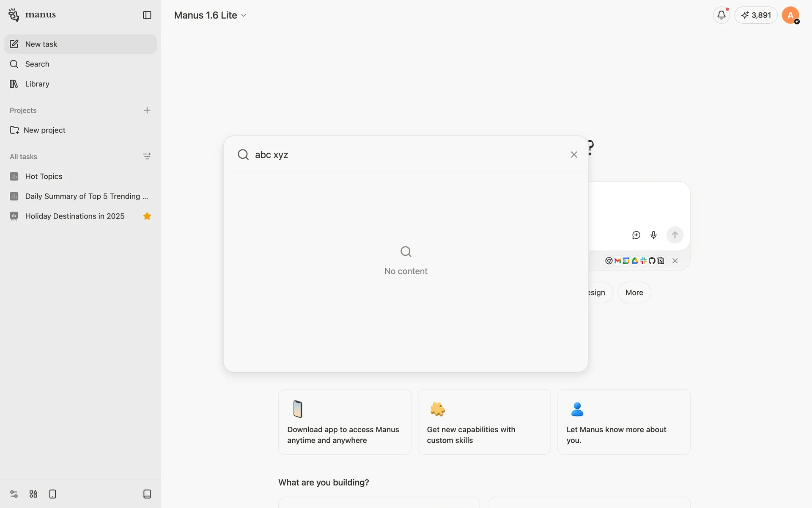The image size is (812, 508).
Task: Open the account avatar menu
Action: (x=790, y=15)
